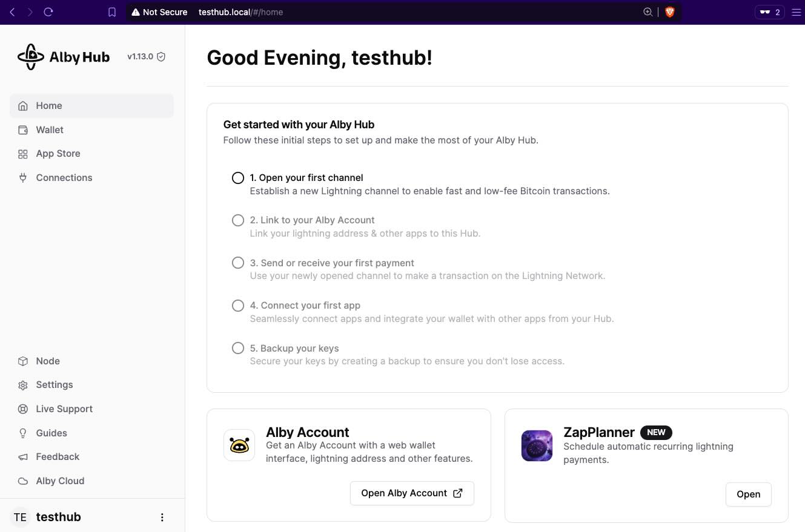Click the Alby Cloud cloud icon

click(x=23, y=481)
